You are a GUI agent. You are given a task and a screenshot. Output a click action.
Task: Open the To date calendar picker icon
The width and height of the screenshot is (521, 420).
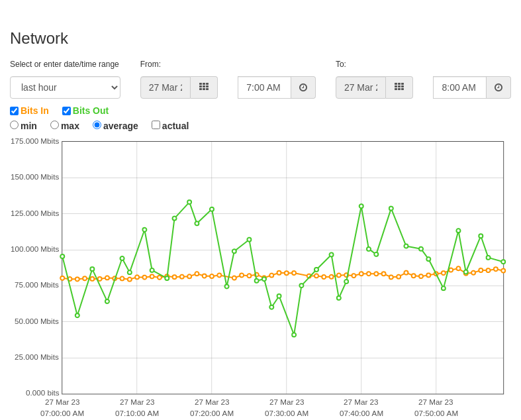(x=399, y=87)
